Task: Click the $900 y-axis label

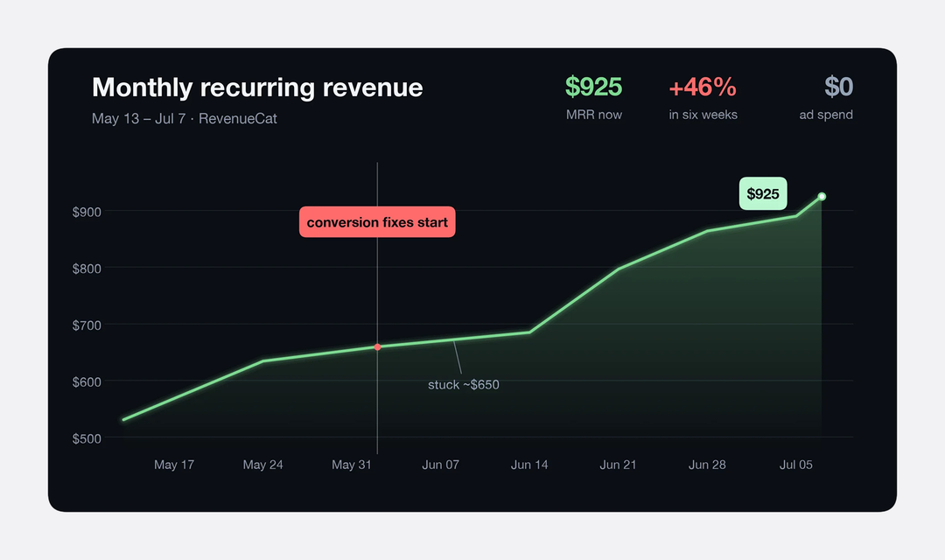Action: [x=87, y=212]
